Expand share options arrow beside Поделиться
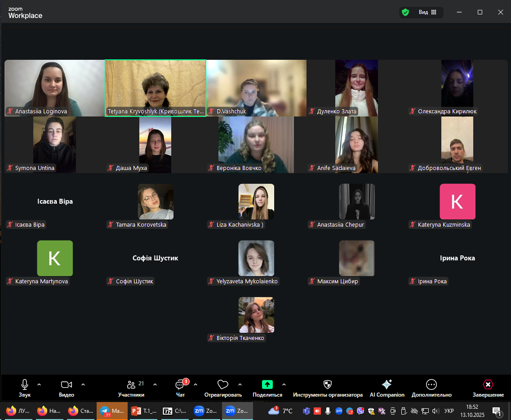This screenshot has width=511, height=420. click(284, 384)
